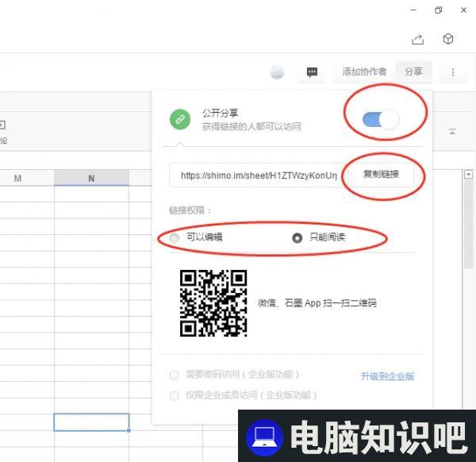Check the 需要密码访问 checkbox
Image resolution: width=476 pixels, height=462 pixels.
(175, 375)
